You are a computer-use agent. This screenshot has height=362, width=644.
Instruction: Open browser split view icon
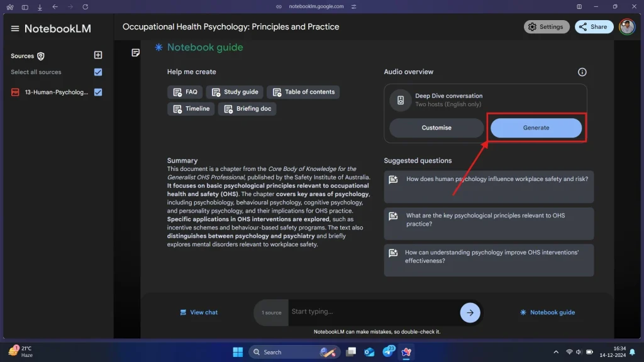tap(579, 6)
